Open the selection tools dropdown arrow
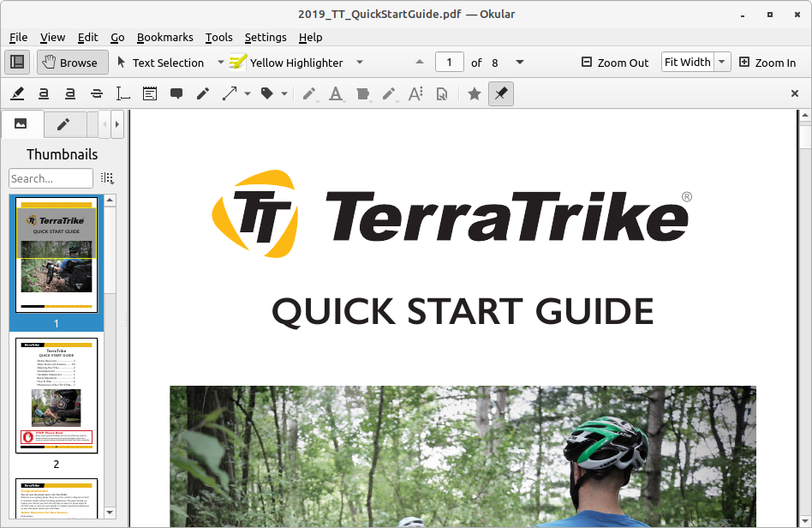812x528 pixels. coord(221,63)
